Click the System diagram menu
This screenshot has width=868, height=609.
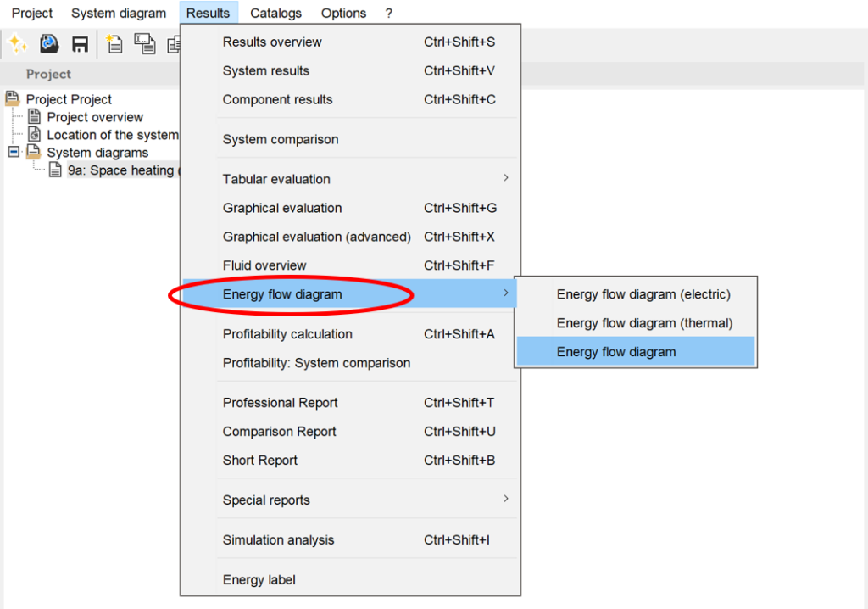click(119, 13)
